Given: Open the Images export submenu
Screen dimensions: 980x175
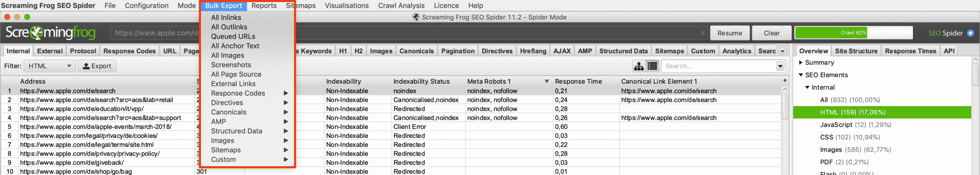Looking at the screenshot, I should [249, 141].
